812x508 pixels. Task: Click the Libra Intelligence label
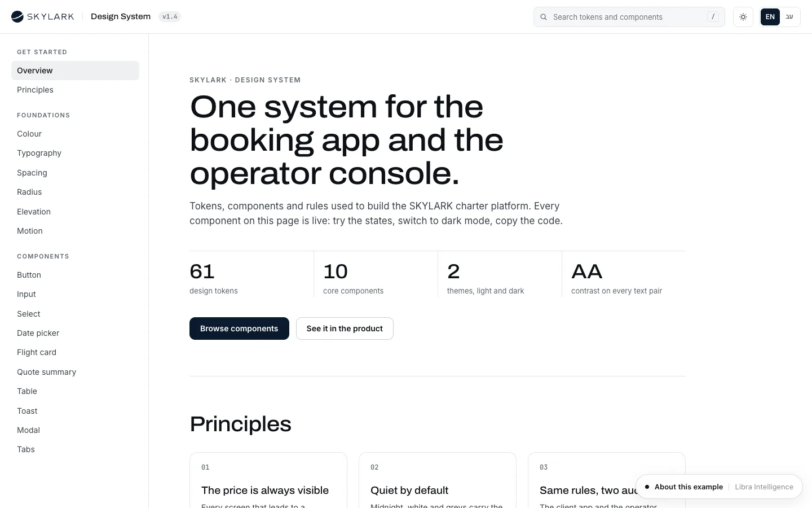[x=764, y=487]
